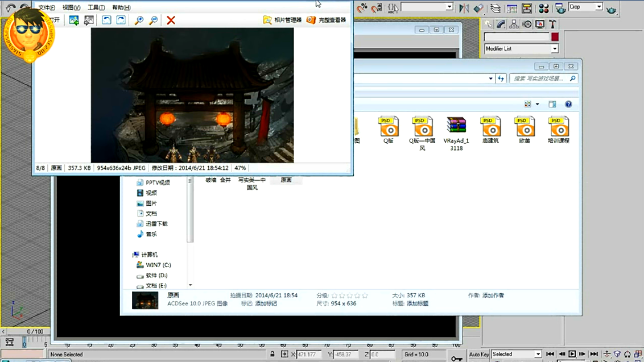Change the Explorer view mode icon
The image size is (644, 362).
coord(528,104)
